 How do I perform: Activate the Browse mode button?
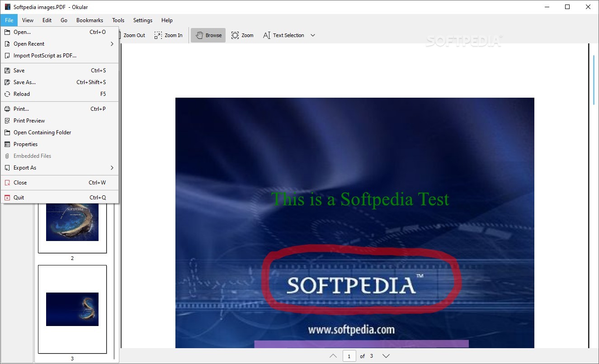[x=208, y=35]
